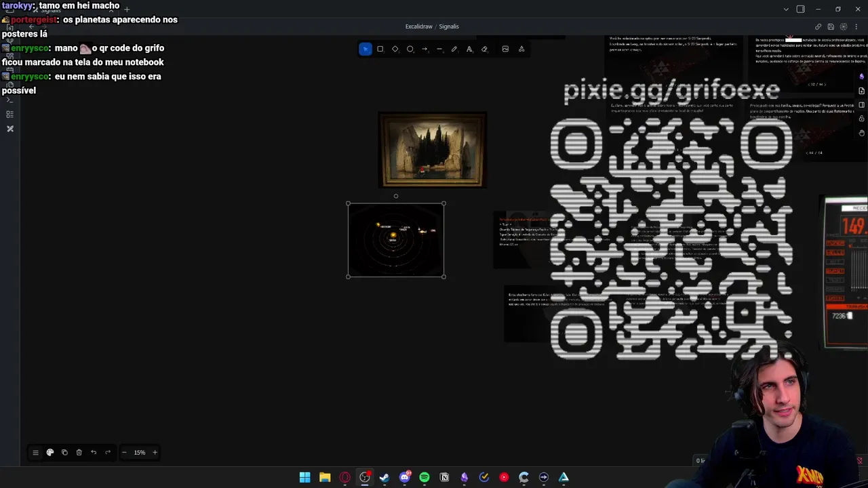Image resolution: width=868 pixels, height=488 pixels.
Task: Open the Excalidraw hamburger menu
Action: [35, 452]
